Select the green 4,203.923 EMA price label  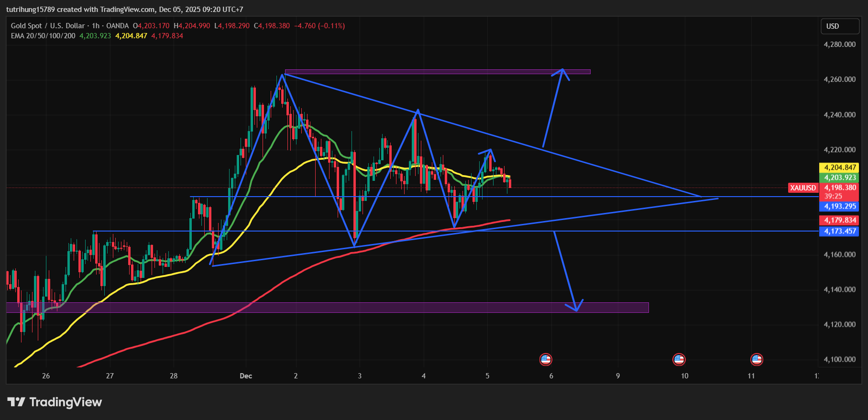[x=839, y=177]
